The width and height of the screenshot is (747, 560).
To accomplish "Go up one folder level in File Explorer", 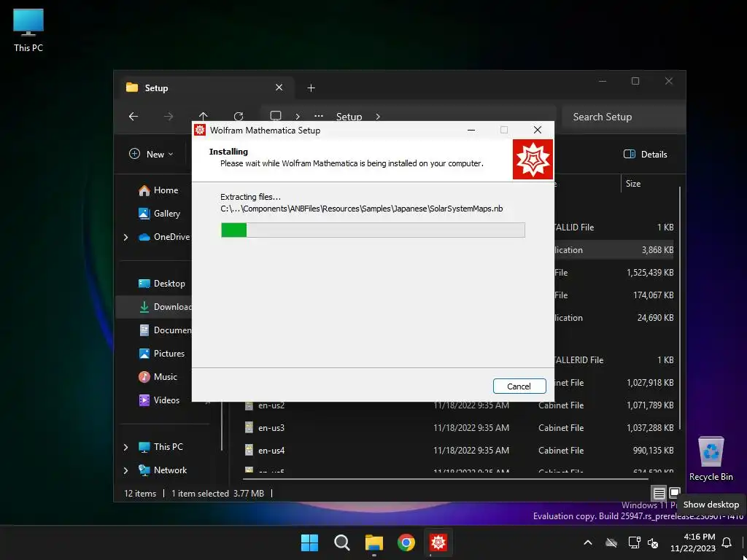I will tap(203, 116).
